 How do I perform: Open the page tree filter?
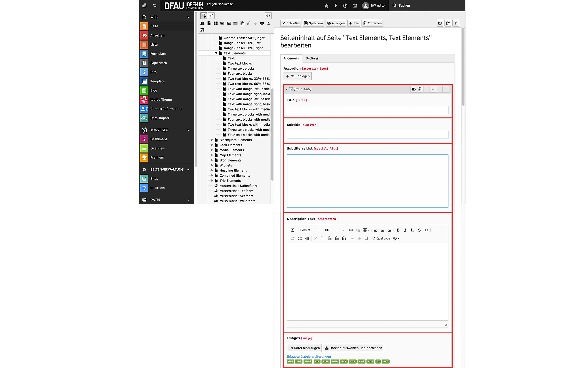[211, 16]
